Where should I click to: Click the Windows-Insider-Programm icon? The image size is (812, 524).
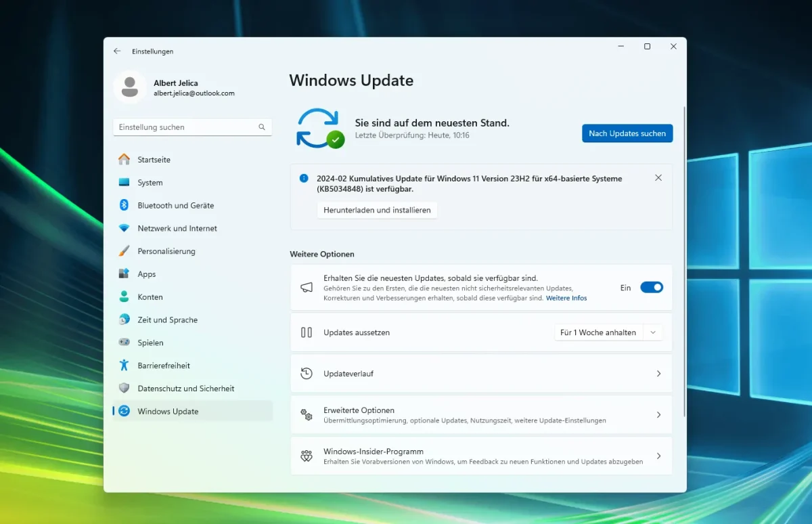pyautogui.click(x=307, y=456)
